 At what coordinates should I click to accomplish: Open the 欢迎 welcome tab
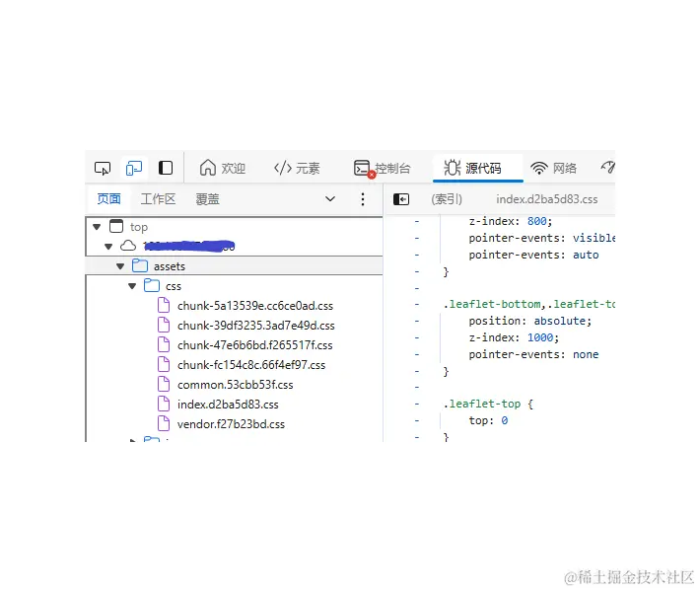(x=222, y=168)
